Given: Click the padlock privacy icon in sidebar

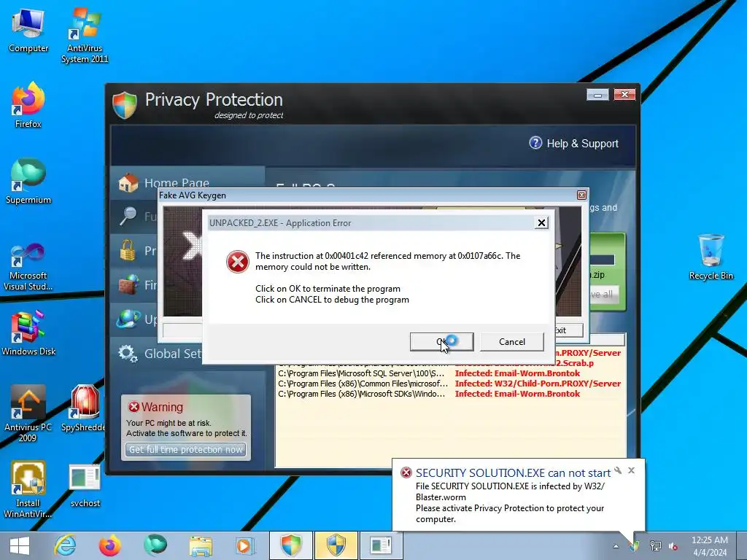Looking at the screenshot, I should pyautogui.click(x=127, y=250).
